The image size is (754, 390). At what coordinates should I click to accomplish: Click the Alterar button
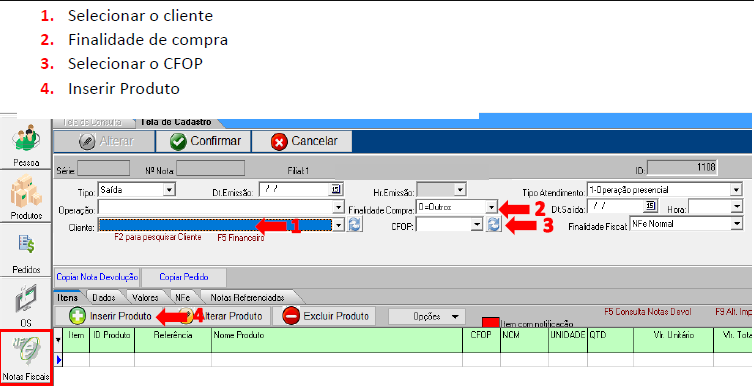(x=104, y=141)
